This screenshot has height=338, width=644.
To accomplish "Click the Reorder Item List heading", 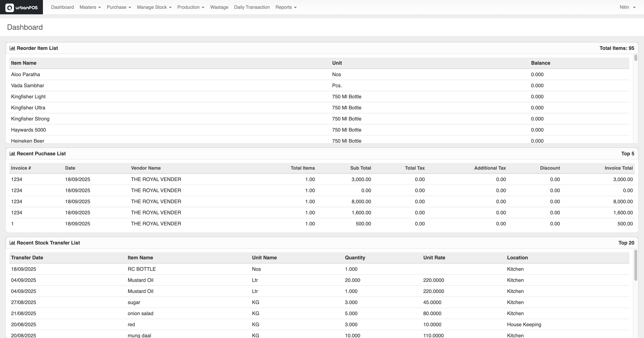I will pyautogui.click(x=37, y=48).
